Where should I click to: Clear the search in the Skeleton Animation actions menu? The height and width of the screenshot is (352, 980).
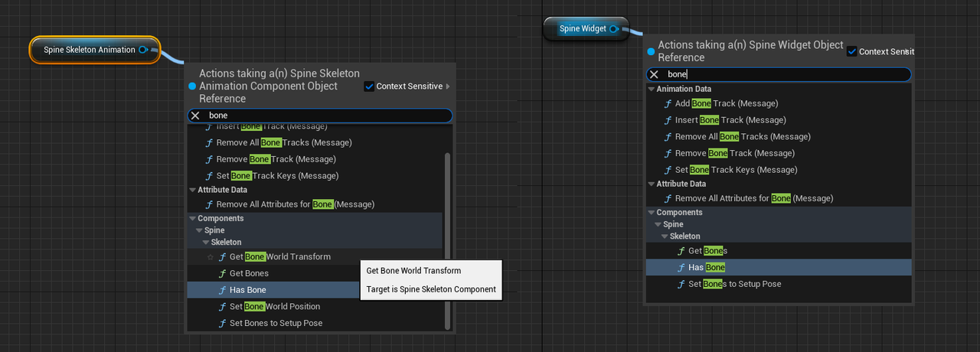point(195,116)
